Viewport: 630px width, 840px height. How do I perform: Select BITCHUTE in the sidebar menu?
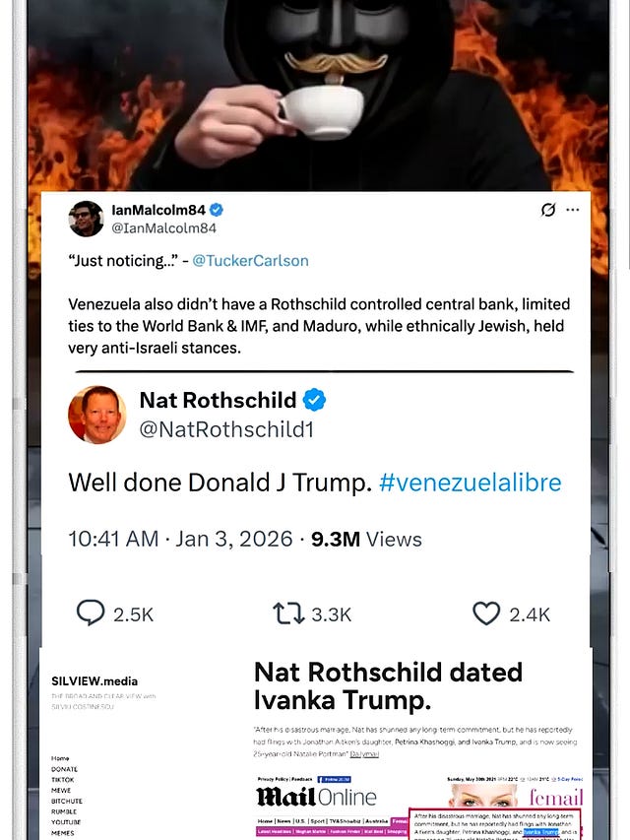tap(67, 801)
